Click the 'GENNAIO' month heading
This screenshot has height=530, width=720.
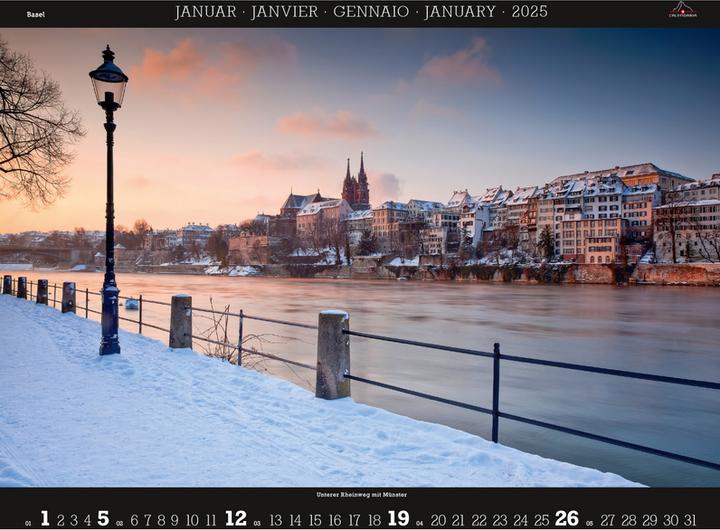(371, 11)
